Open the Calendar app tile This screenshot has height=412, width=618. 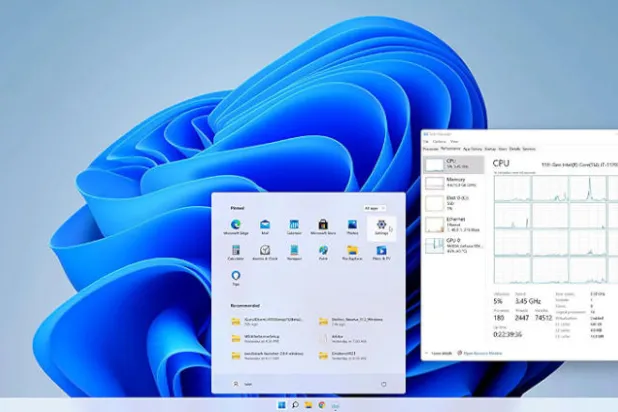pyautogui.click(x=294, y=226)
